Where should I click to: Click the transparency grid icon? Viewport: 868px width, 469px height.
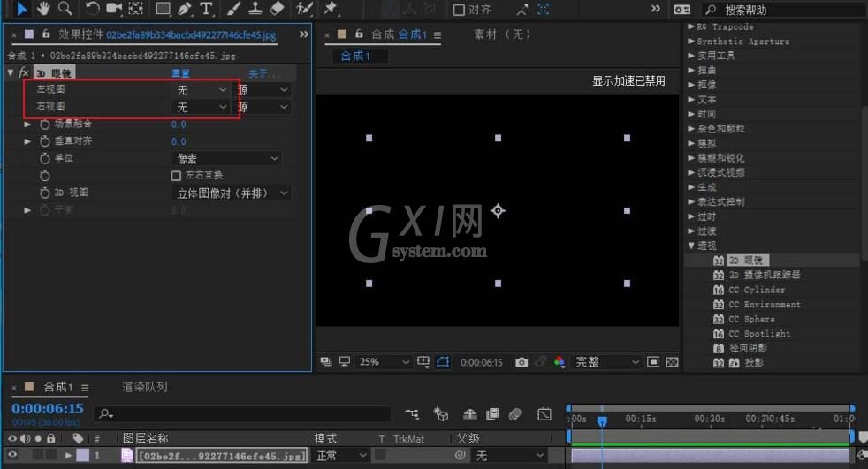click(x=672, y=362)
